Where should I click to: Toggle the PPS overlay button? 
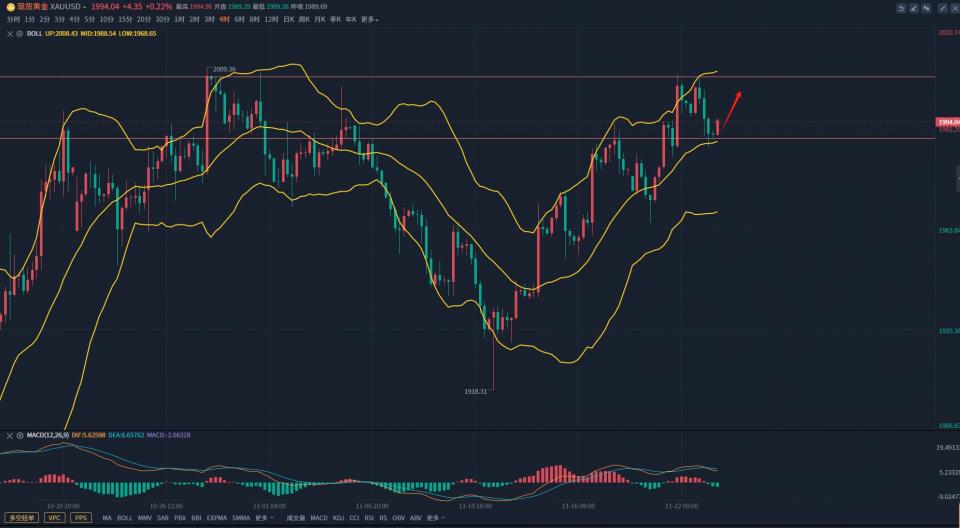pos(80,518)
